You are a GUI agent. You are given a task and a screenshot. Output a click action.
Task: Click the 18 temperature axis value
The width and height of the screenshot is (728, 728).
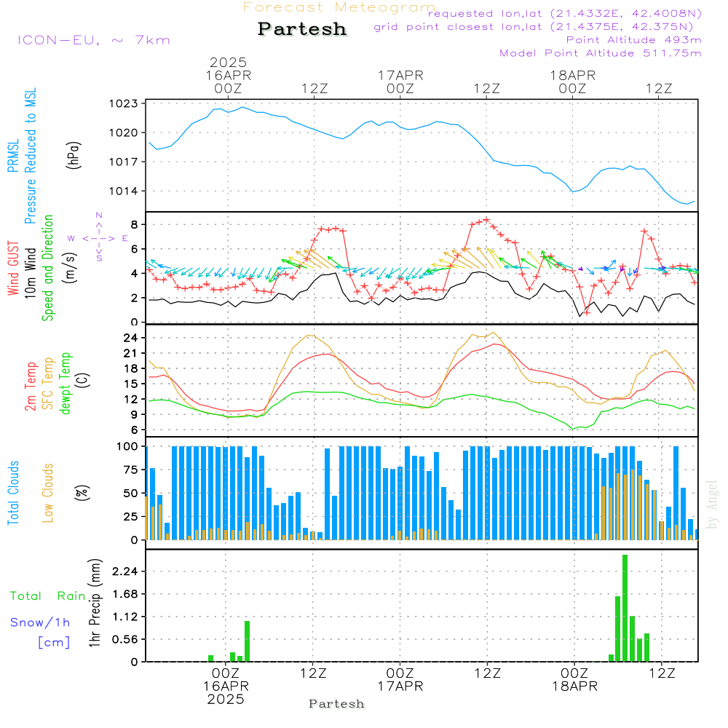click(131, 368)
